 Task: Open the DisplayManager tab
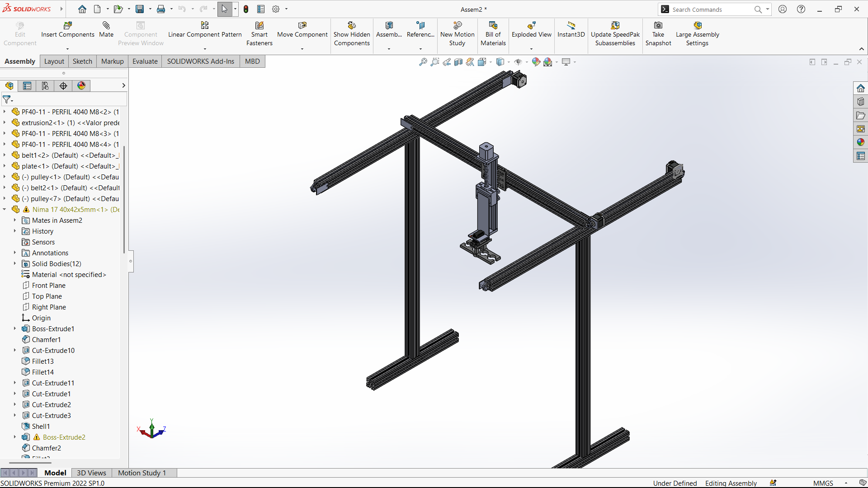click(x=81, y=86)
